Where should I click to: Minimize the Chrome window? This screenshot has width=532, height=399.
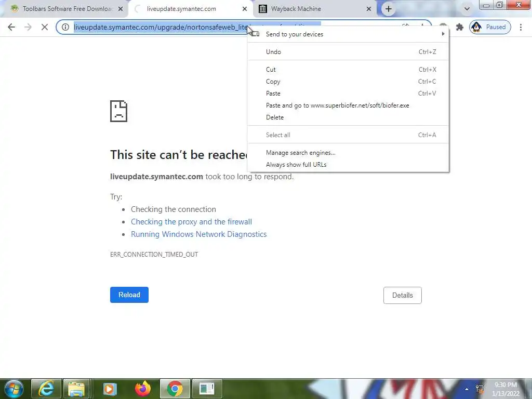pyautogui.click(x=486, y=5)
